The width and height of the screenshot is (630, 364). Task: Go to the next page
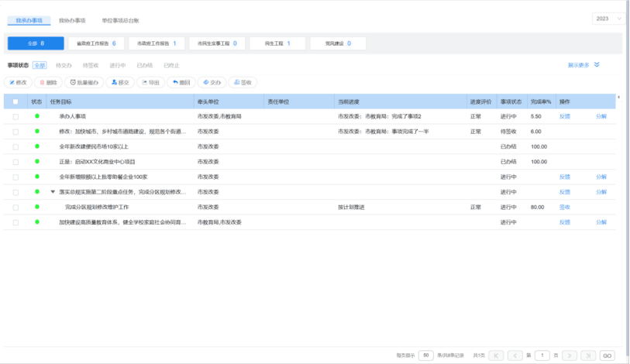coord(570,355)
